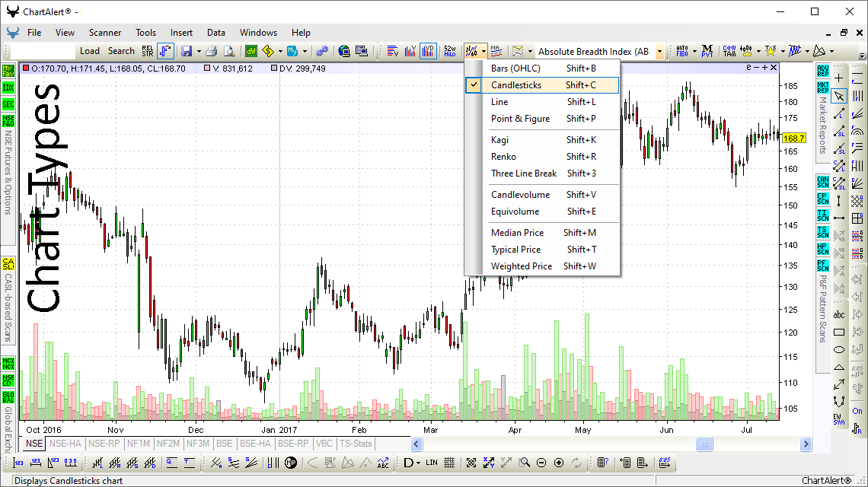Click the 168.7 current price label

793,138
